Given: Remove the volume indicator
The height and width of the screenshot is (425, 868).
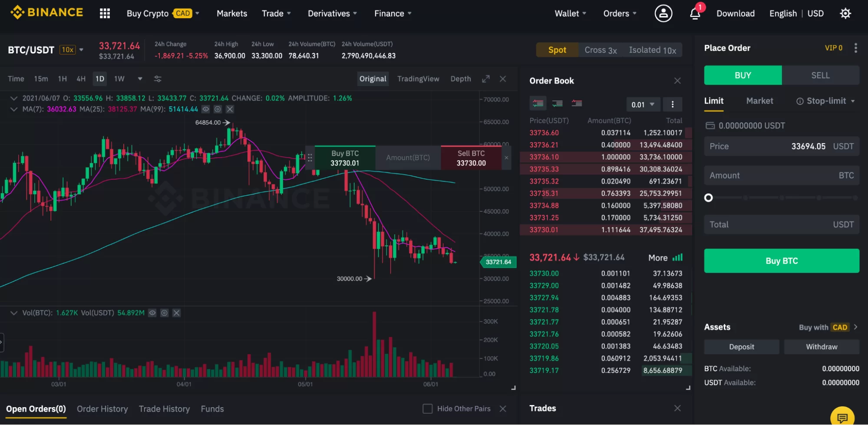Looking at the screenshot, I should (x=176, y=313).
